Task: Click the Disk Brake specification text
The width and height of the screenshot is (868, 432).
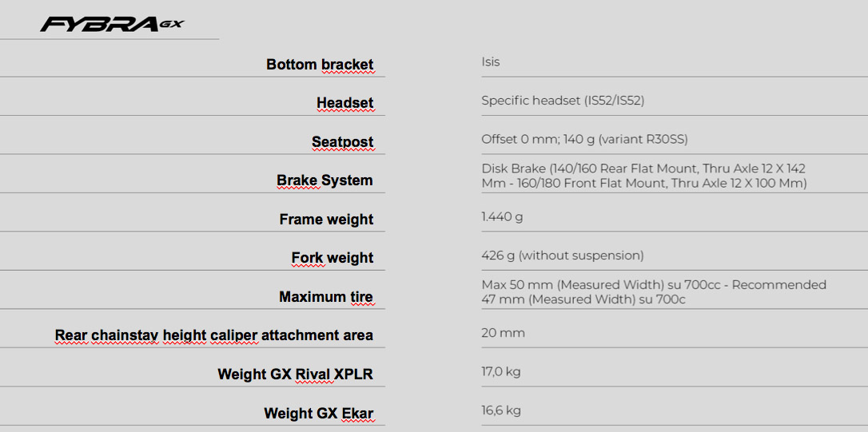Action: point(644,176)
